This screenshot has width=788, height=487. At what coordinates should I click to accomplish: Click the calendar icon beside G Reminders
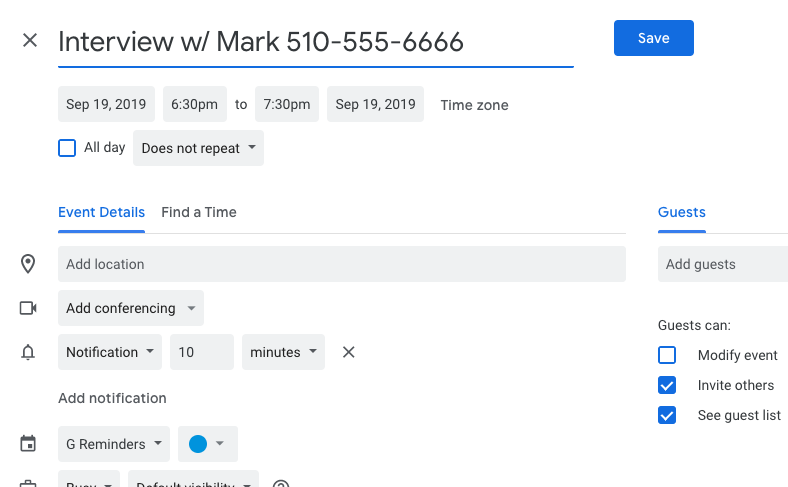coord(28,444)
